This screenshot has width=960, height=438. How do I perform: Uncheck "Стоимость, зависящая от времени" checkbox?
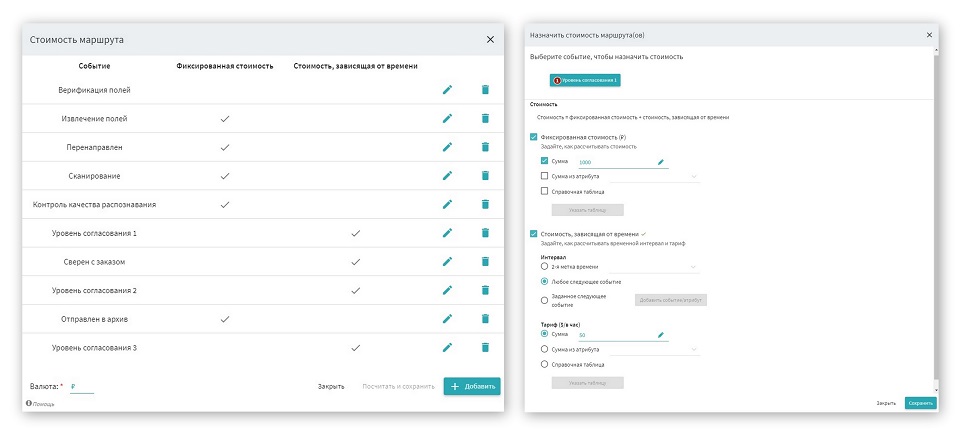click(x=533, y=233)
